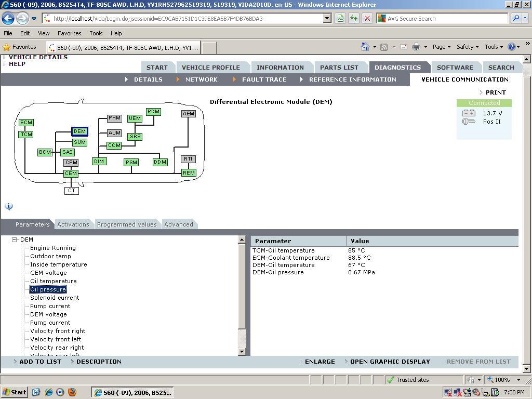Switch to the Programmed values tab
The image size is (532, 399).
(127, 224)
